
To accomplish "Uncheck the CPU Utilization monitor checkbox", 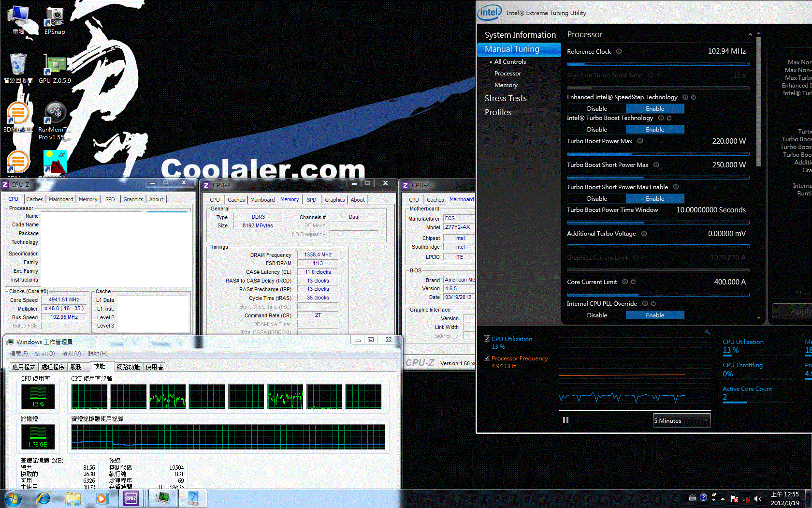I will 487,339.
